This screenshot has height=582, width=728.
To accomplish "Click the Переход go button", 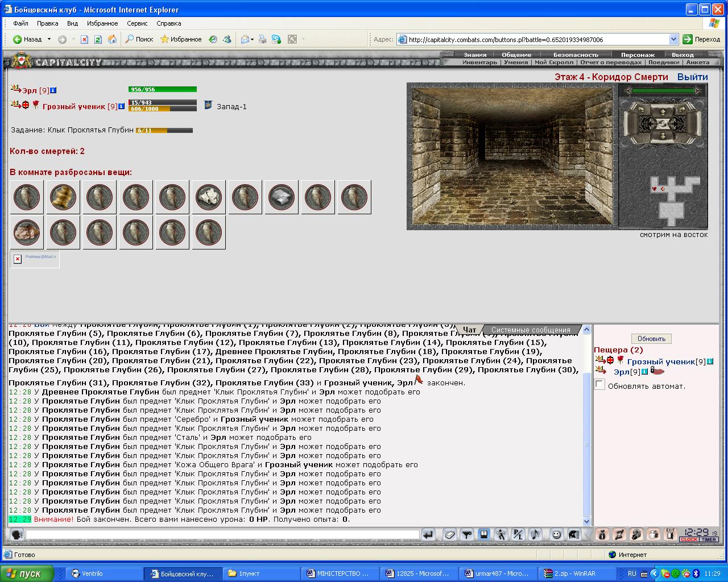I will click(x=702, y=39).
